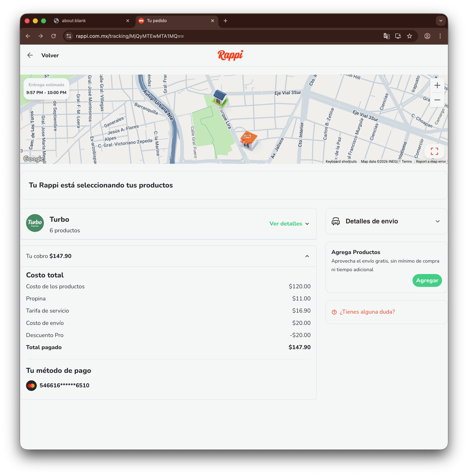The image size is (468, 476).
Task: Bookmark this page with star icon
Action: click(409, 36)
